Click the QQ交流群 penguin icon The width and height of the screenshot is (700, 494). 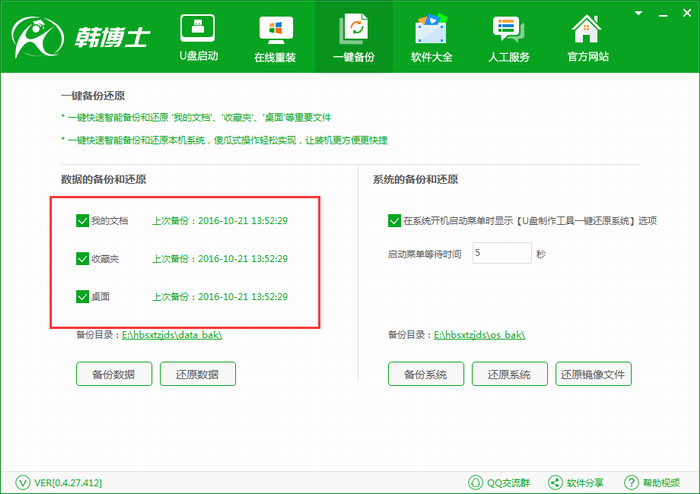point(475,482)
